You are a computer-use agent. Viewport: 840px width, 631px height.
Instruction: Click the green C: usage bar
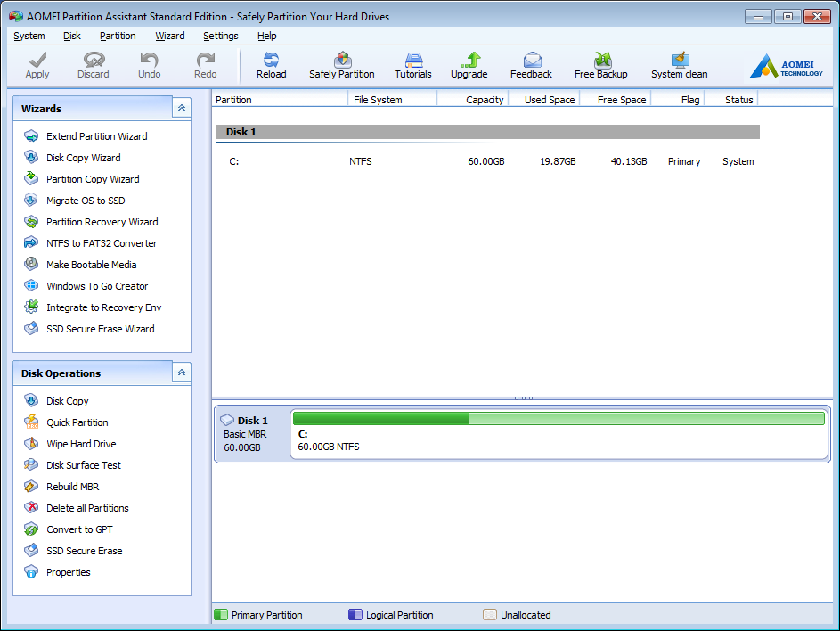[x=559, y=418]
